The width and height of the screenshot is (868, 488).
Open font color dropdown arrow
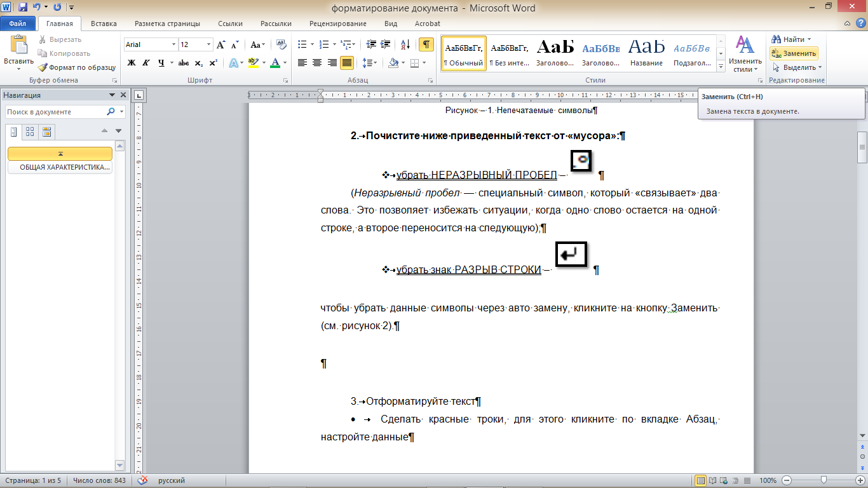click(285, 62)
